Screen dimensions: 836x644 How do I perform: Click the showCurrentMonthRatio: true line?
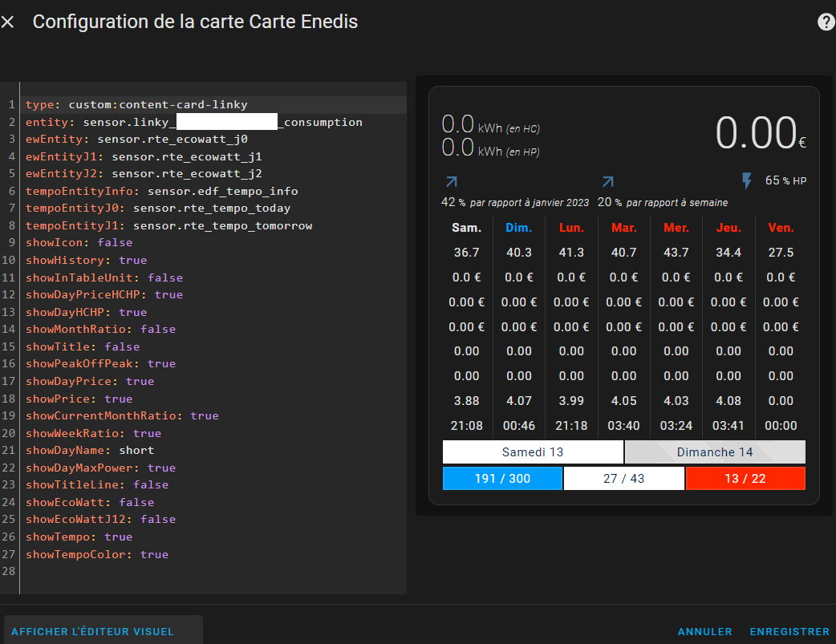coord(122,415)
